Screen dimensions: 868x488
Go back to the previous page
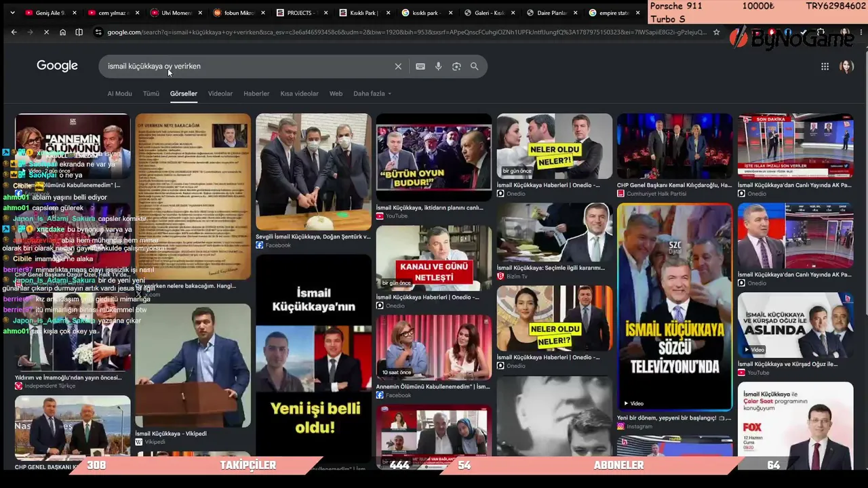[x=14, y=32]
